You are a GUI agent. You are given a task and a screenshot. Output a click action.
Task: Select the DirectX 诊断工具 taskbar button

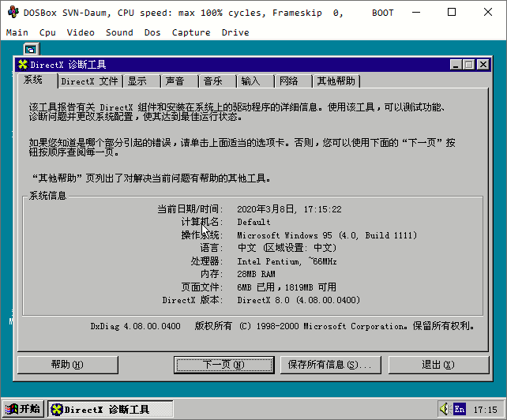111,409
